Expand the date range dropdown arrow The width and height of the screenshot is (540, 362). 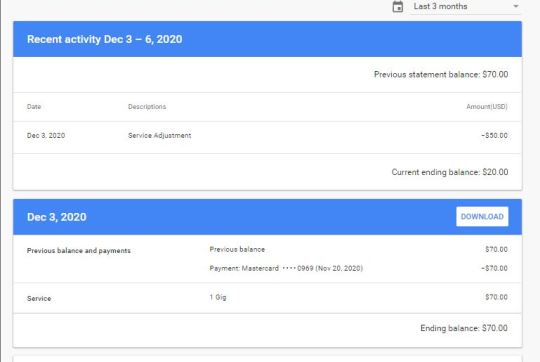pyautogui.click(x=516, y=6)
